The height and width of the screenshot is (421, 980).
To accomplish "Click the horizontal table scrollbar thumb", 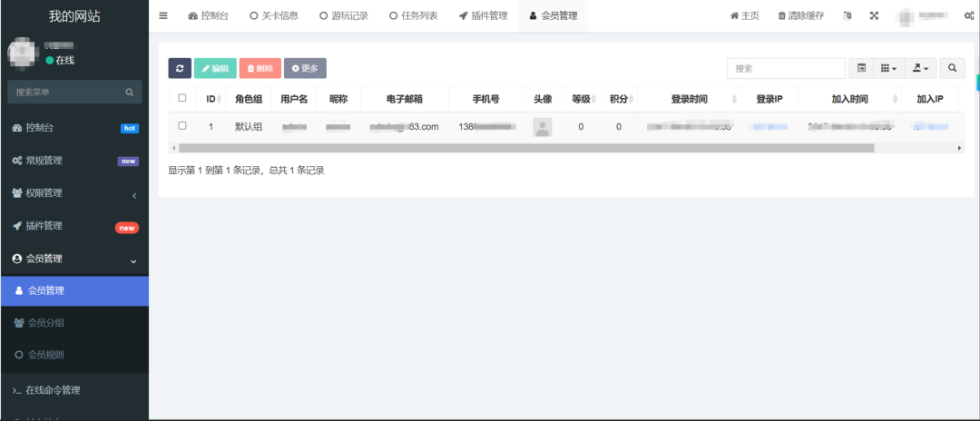I will [x=525, y=148].
